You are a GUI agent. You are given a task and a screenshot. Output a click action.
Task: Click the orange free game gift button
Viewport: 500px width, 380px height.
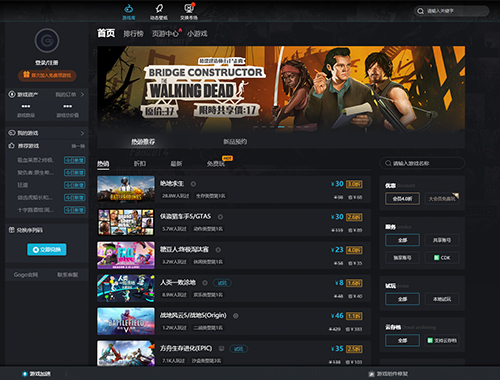click(47, 75)
